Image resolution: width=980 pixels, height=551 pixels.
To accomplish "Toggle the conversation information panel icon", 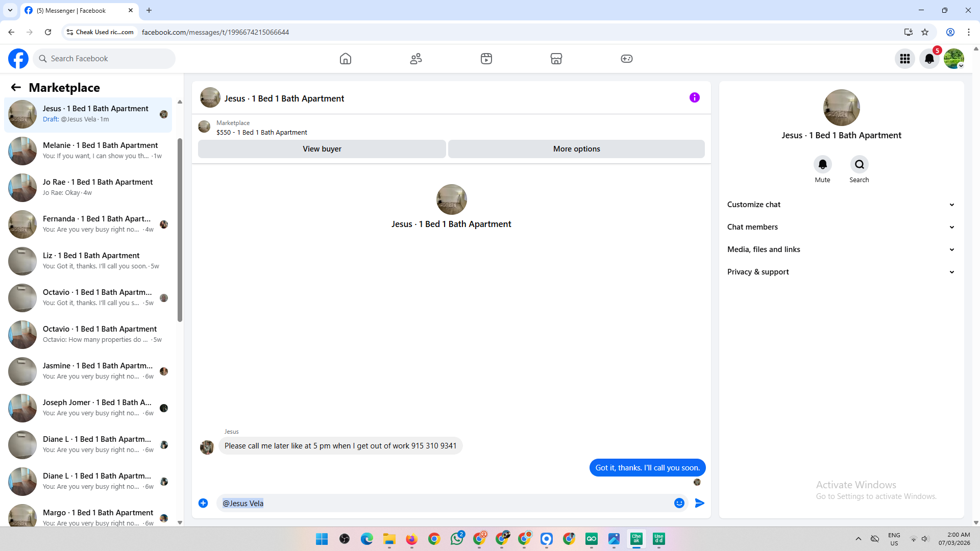I will (x=694, y=97).
